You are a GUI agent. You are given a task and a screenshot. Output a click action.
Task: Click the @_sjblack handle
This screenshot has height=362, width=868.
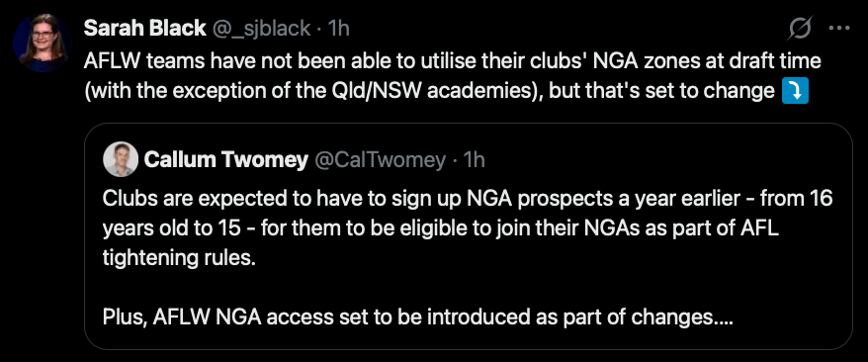click(261, 29)
